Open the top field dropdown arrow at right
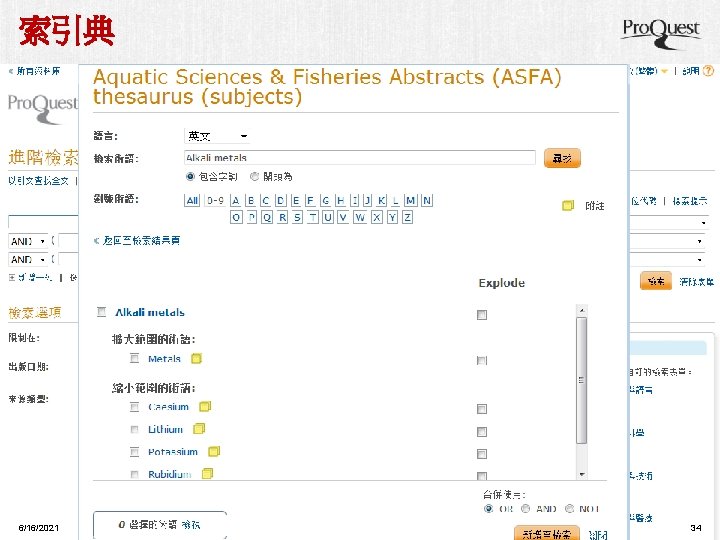The image size is (720, 540). click(703, 223)
